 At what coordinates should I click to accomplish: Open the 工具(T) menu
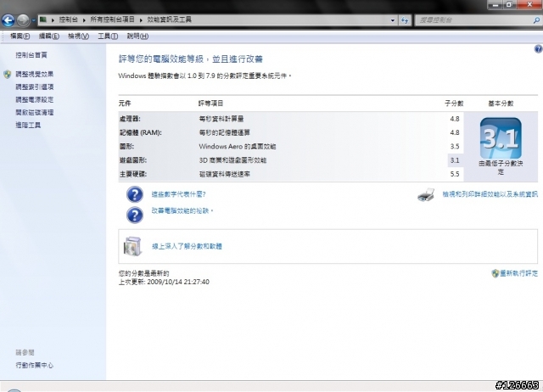coord(108,36)
